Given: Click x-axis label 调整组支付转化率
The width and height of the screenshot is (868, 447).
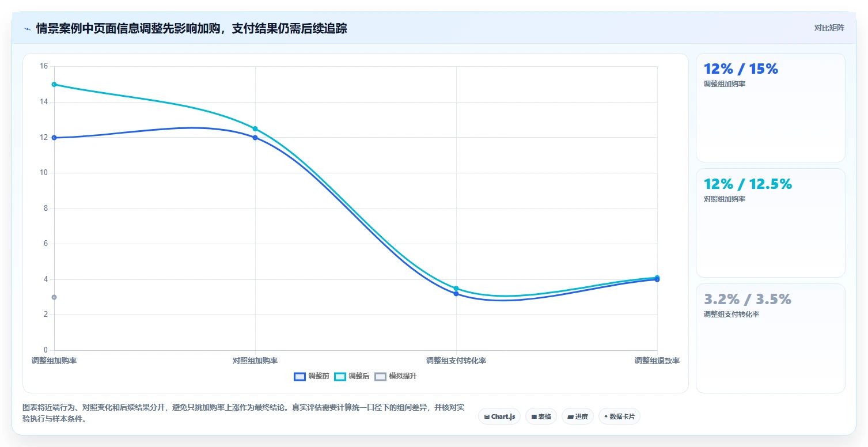Looking at the screenshot, I should click(x=456, y=361).
